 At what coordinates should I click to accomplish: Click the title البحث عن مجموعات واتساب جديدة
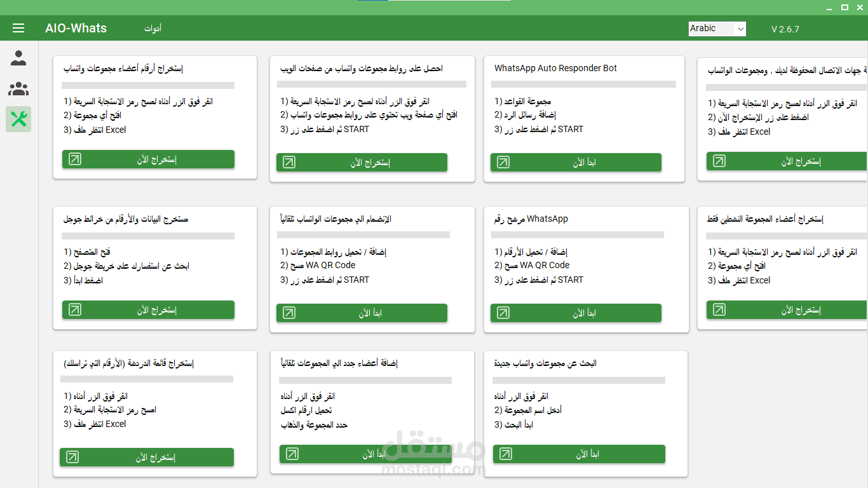(x=545, y=363)
